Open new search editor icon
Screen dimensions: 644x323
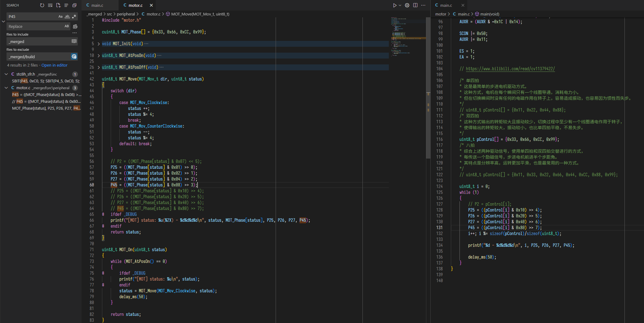pos(58,5)
